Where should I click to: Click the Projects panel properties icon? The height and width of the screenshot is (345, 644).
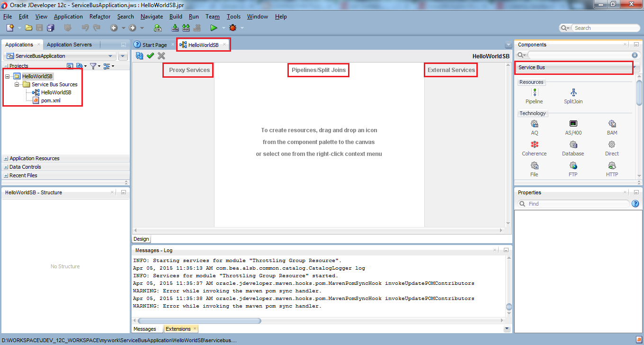click(x=70, y=66)
